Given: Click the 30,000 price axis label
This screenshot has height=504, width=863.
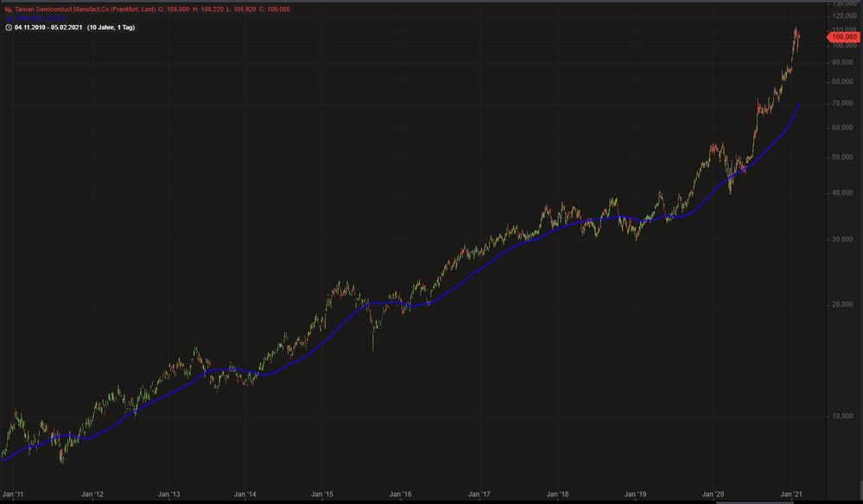Looking at the screenshot, I should pos(842,239).
